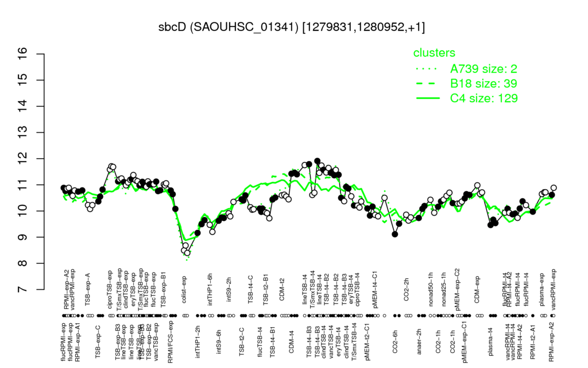The height and width of the screenshot is (368, 588).
Task: Click the dotted line sample for A739
Action: coord(427,69)
